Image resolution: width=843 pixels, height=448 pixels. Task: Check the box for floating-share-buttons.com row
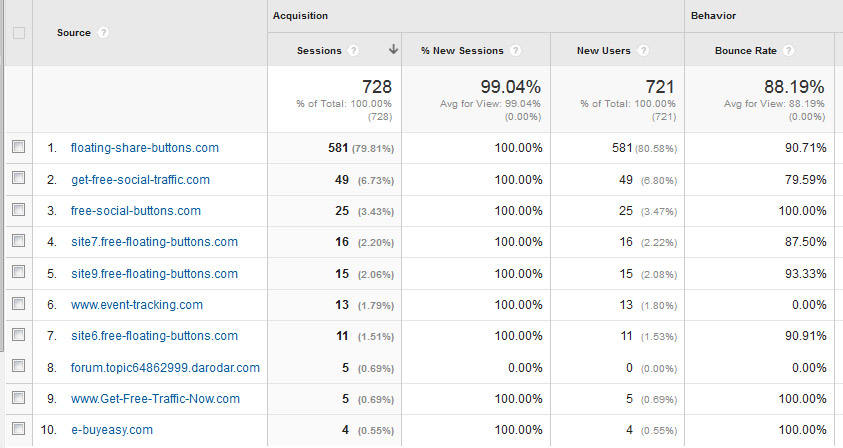coord(17,147)
